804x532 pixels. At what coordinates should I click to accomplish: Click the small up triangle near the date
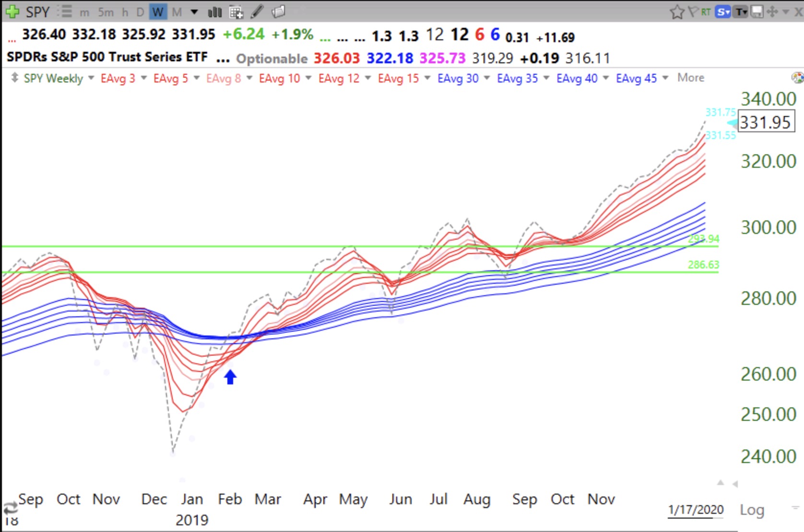coord(721,483)
